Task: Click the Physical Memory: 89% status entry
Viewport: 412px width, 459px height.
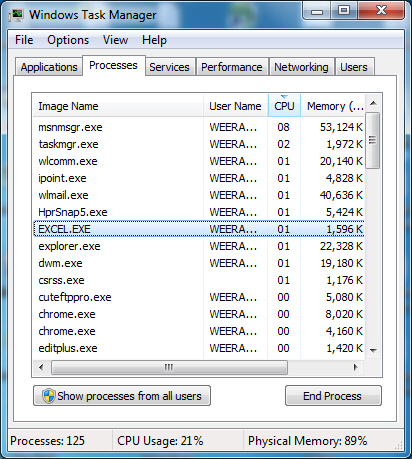Action: [307, 441]
